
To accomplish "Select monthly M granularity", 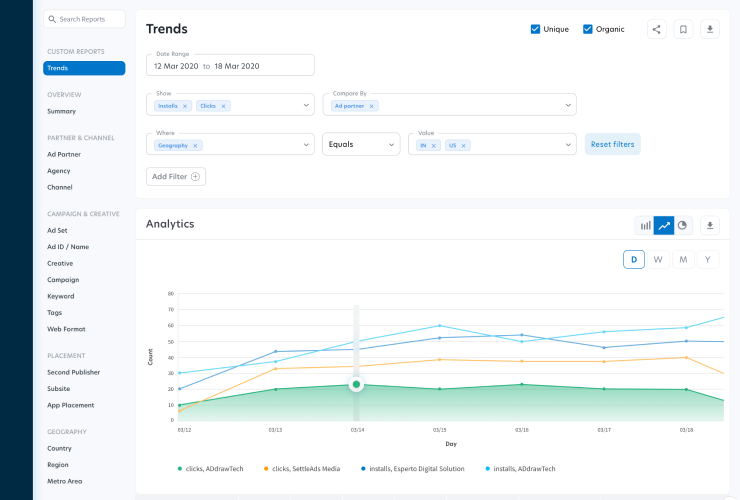I will (x=683, y=260).
